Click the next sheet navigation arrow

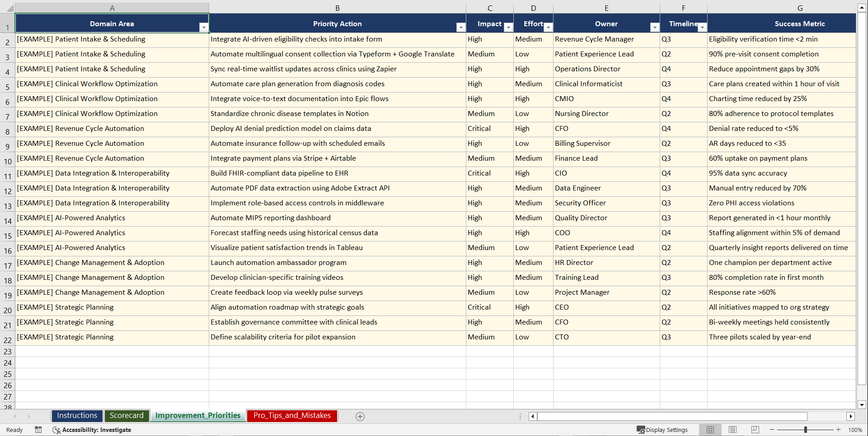coord(29,416)
